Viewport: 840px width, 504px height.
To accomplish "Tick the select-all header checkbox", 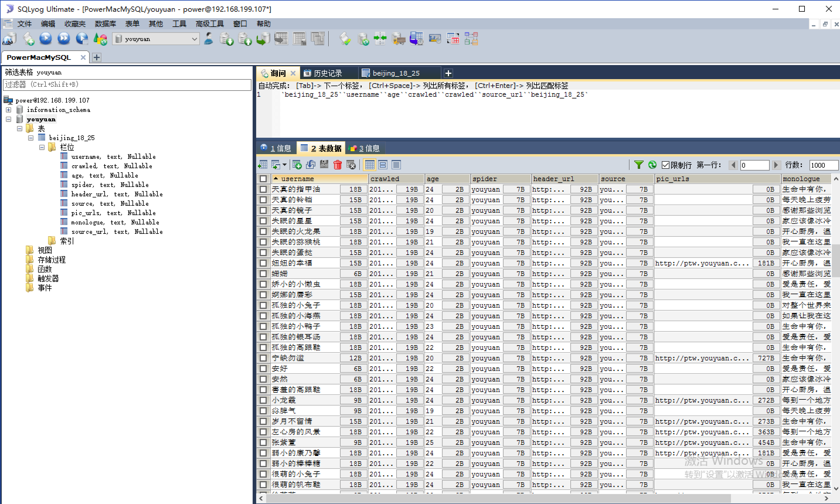I will [263, 179].
